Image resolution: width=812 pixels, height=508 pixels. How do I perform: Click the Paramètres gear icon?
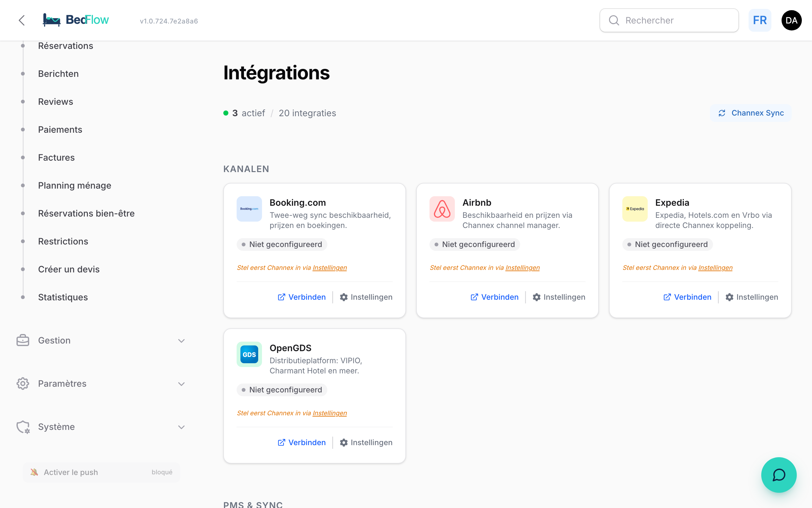pyautogui.click(x=23, y=383)
